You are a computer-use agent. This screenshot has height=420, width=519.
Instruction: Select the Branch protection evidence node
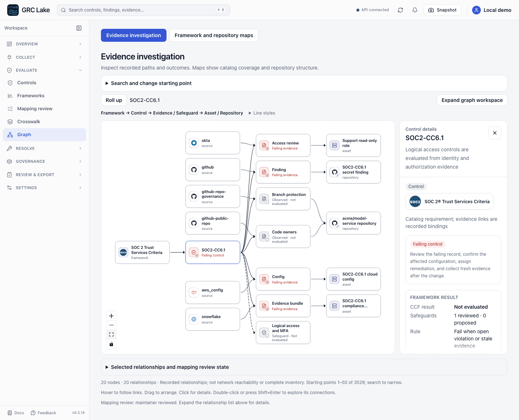(x=283, y=199)
